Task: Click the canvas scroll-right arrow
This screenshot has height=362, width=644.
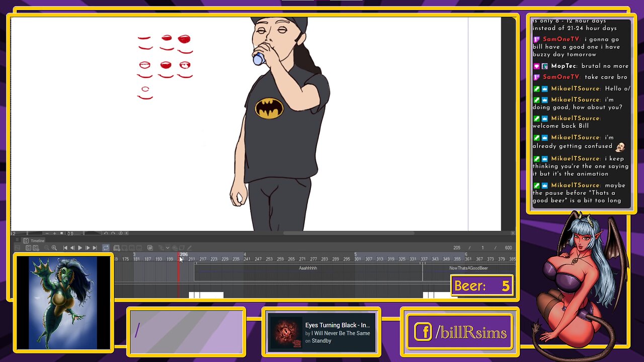Action: click(513, 233)
